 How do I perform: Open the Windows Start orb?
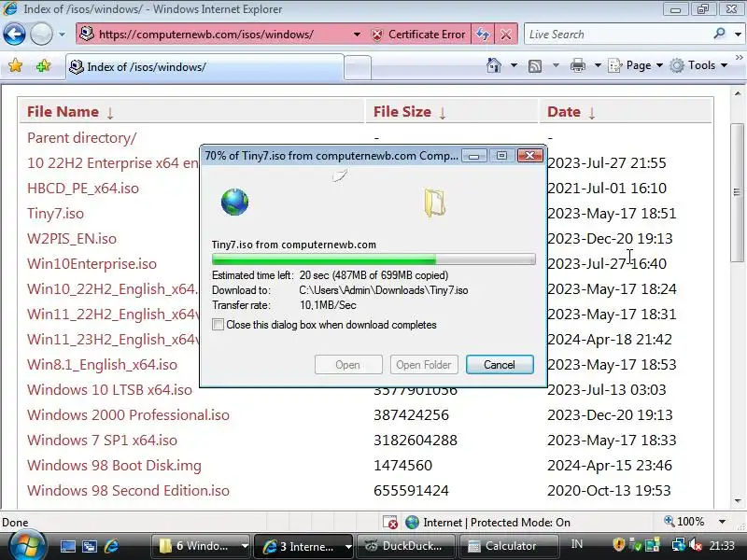tap(27, 545)
